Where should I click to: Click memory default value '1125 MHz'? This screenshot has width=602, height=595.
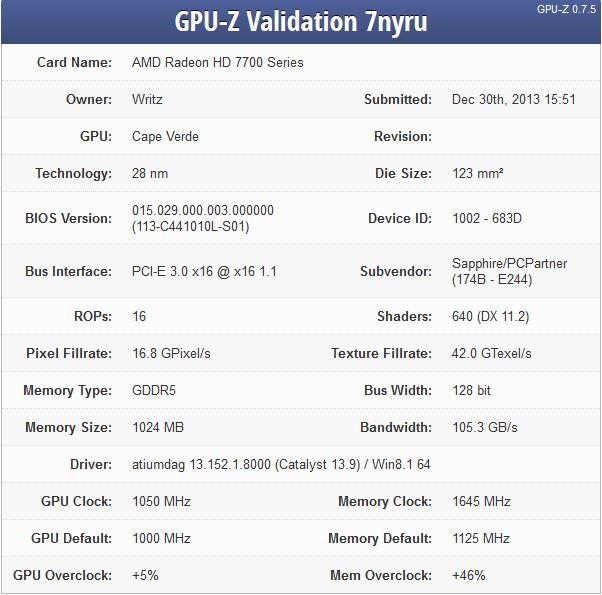tap(481, 538)
